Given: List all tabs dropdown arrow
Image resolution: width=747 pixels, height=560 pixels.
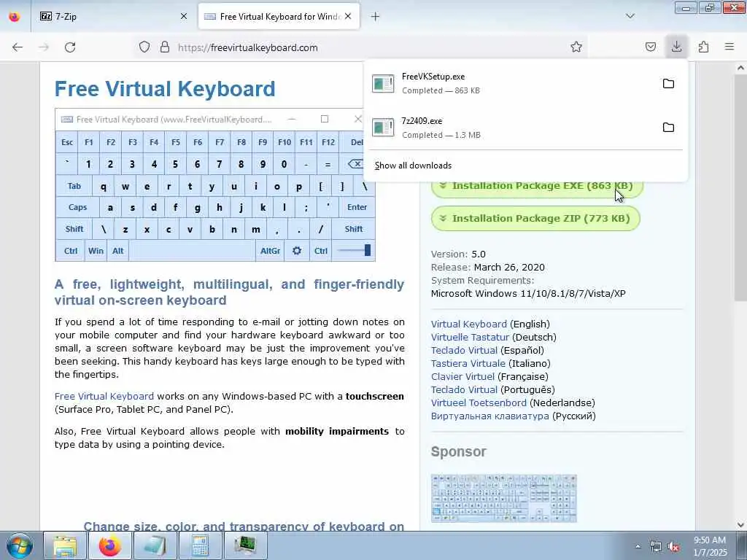Looking at the screenshot, I should [x=630, y=16].
